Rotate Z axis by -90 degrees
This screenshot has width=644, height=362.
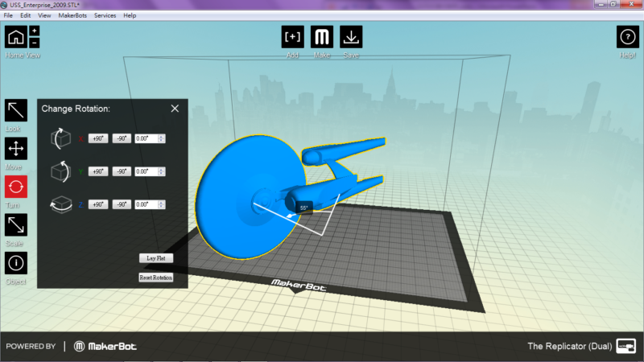[122, 204]
